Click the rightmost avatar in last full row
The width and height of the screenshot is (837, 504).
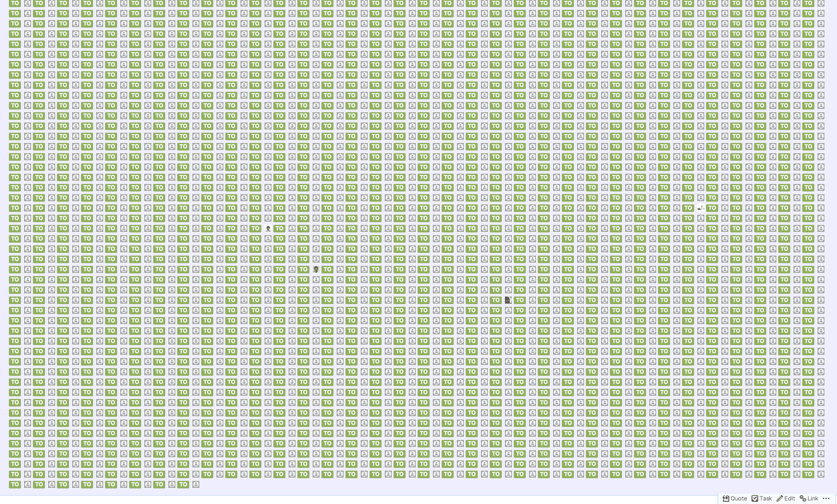point(821,474)
